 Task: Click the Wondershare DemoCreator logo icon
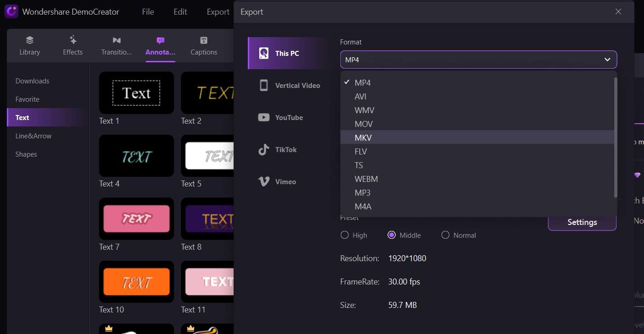point(11,11)
